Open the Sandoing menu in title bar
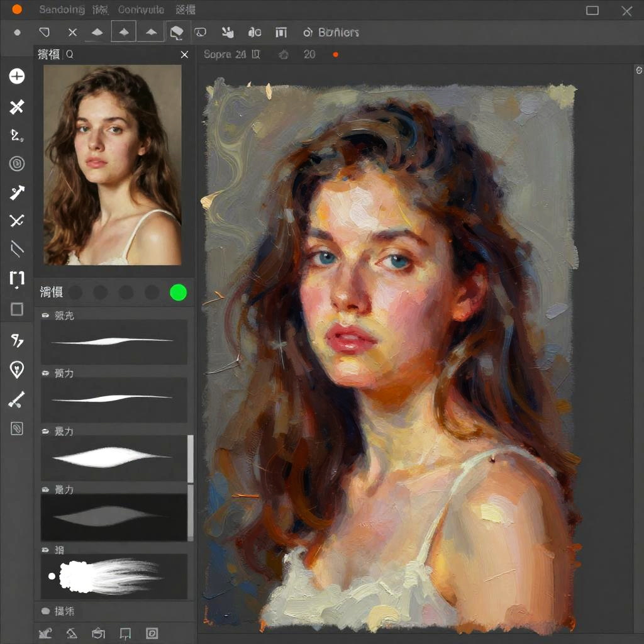Viewport: 644px width, 644px height. 62,9
